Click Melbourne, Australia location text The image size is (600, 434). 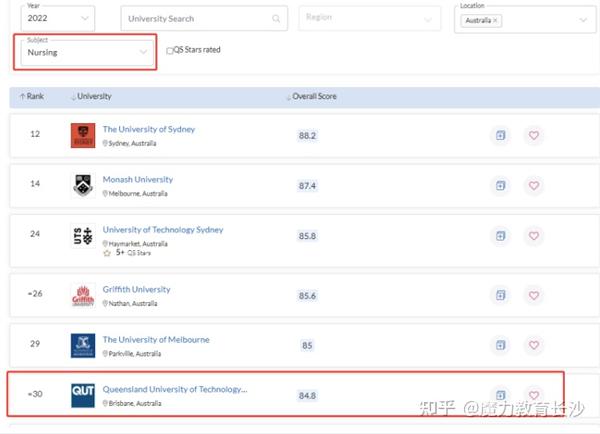click(x=138, y=193)
